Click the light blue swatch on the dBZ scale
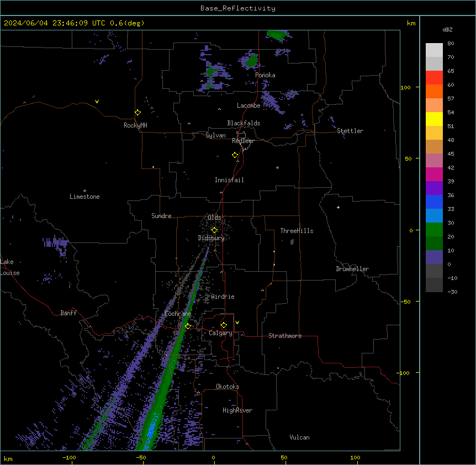This screenshot has height=465, width=476. click(434, 216)
